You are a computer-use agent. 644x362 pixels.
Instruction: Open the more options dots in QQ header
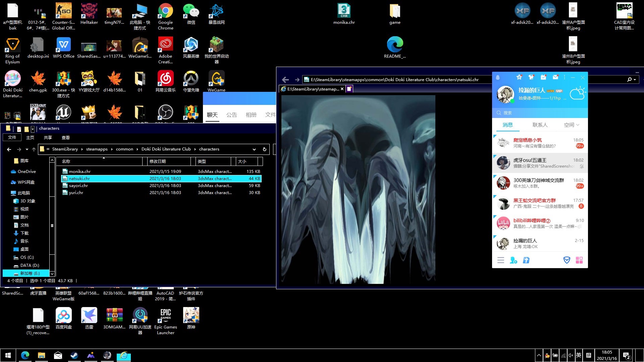[565, 77]
